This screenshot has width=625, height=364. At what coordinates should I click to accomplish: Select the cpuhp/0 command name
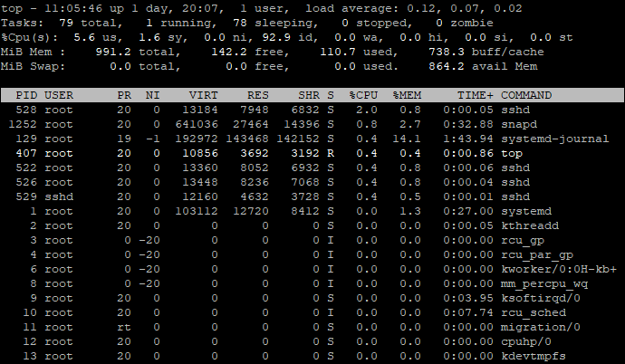(x=526, y=341)
